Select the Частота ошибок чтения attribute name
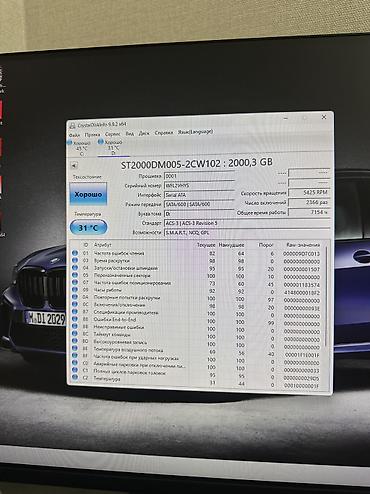The width and height of the screenshot is (370, 494). tap(119, 253)
